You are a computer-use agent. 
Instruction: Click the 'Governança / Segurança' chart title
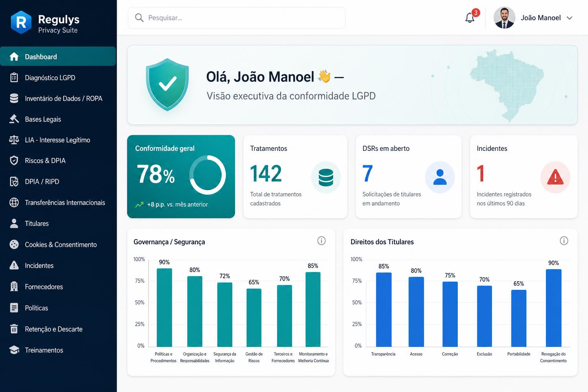[x=169, y=242]
